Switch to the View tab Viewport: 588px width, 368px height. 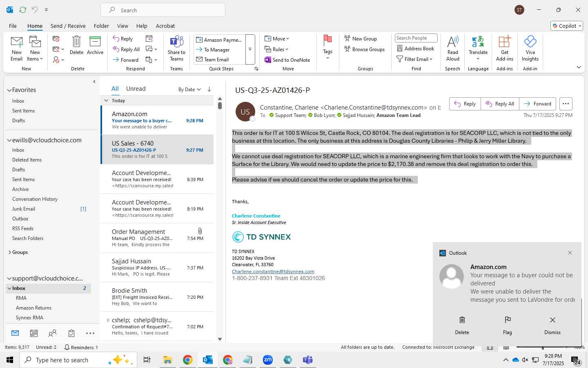tap(122, 26)
